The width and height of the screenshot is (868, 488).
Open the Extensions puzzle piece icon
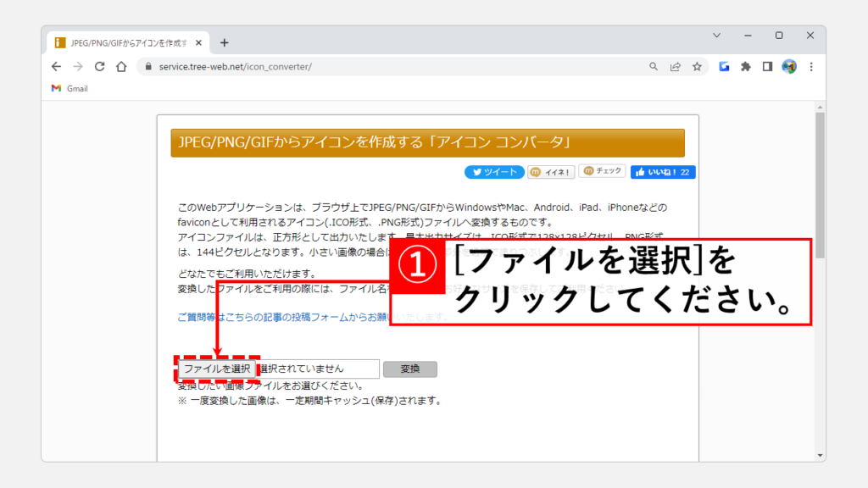click(x=746, y=66)
